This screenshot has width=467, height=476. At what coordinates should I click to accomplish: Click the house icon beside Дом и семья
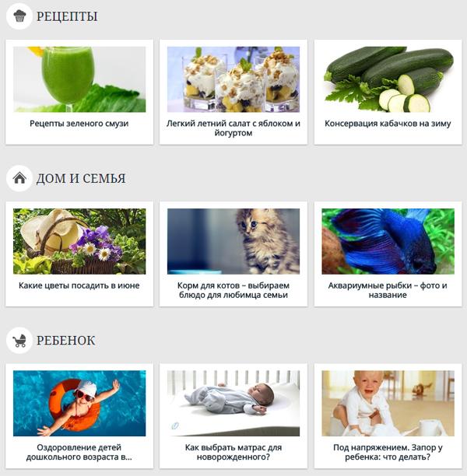pos(19,178)
